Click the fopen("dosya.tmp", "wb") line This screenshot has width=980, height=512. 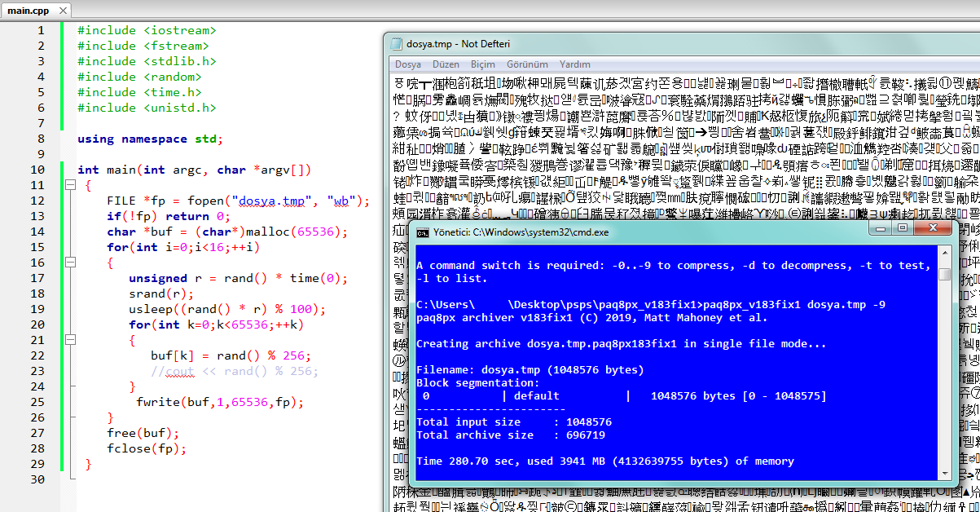pyautogui.click(x=238, y=201)
